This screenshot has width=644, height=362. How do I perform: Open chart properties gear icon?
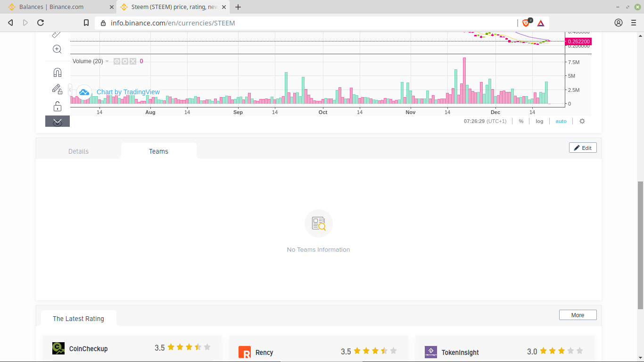[582, 121]
